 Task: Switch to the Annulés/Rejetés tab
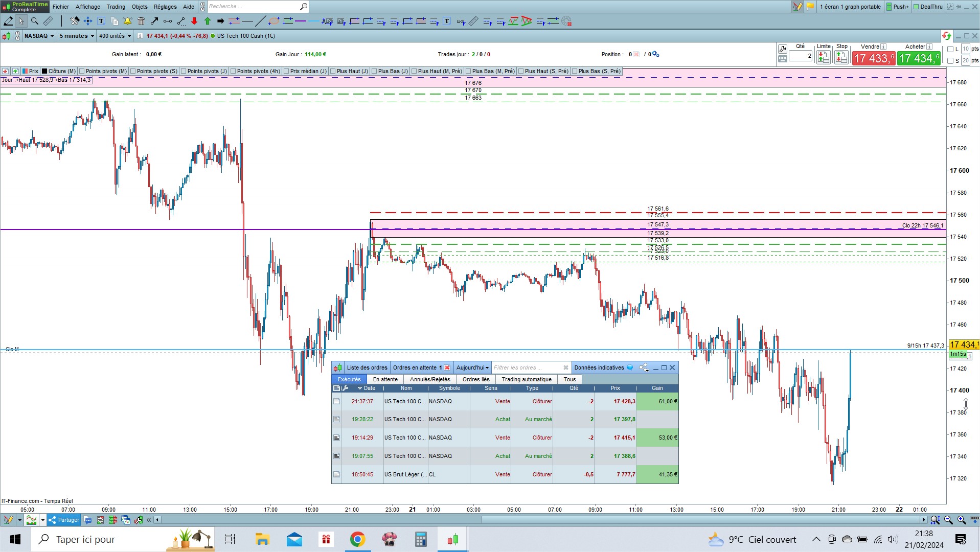[x=430, y=379]
